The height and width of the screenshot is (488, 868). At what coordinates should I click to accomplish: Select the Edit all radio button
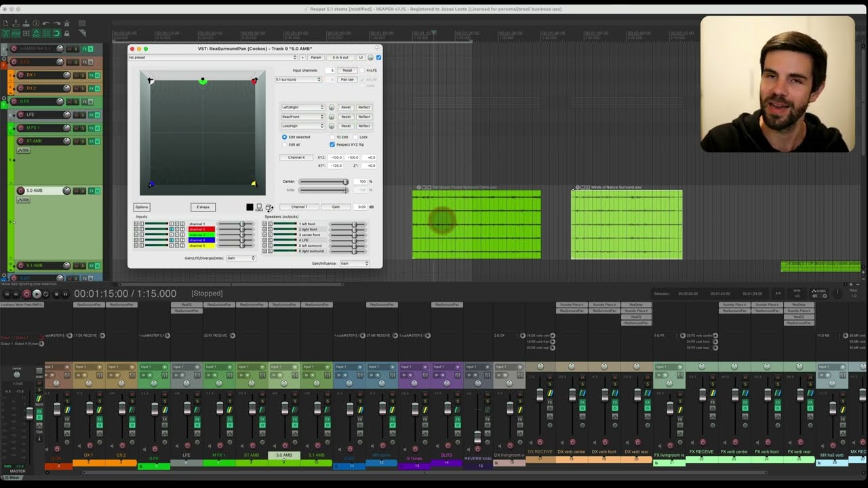[x=284, y=144]
